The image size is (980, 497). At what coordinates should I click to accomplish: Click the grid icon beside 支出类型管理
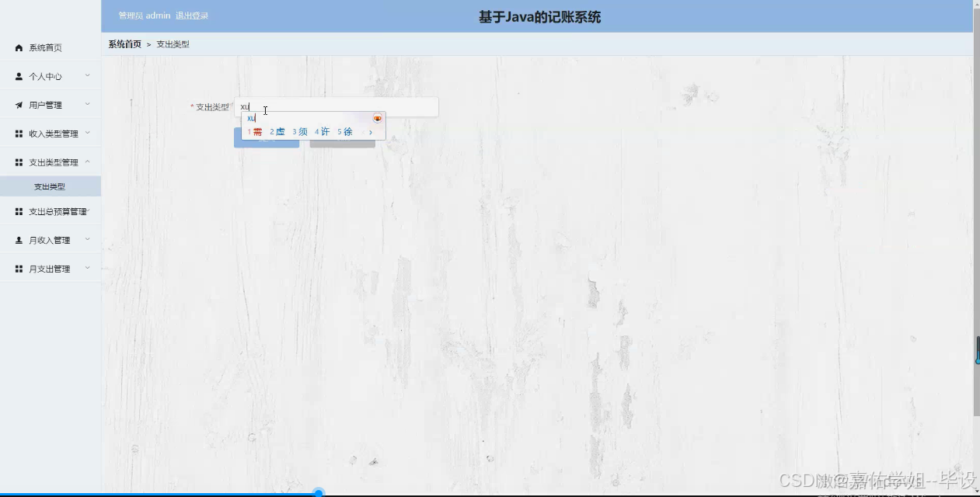pyautogui.click(x=18, y=162)
